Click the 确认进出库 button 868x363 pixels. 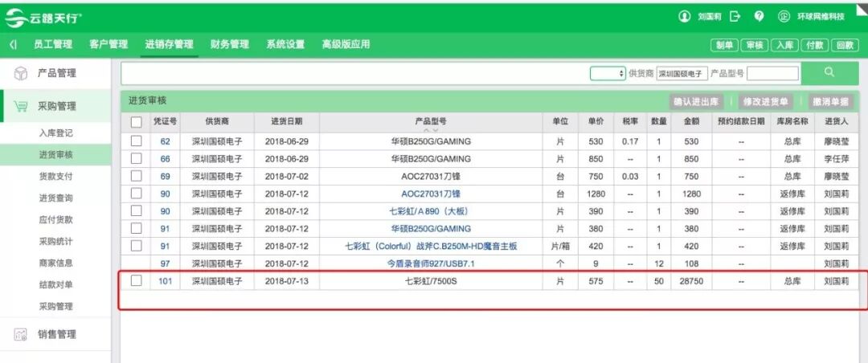point(696,101)
